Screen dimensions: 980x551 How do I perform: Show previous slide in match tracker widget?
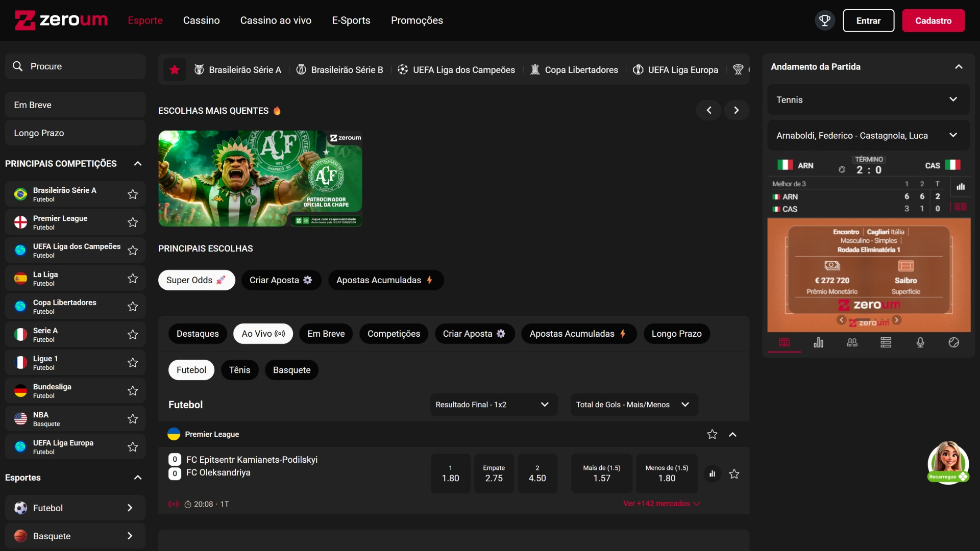tap(841, 320)
